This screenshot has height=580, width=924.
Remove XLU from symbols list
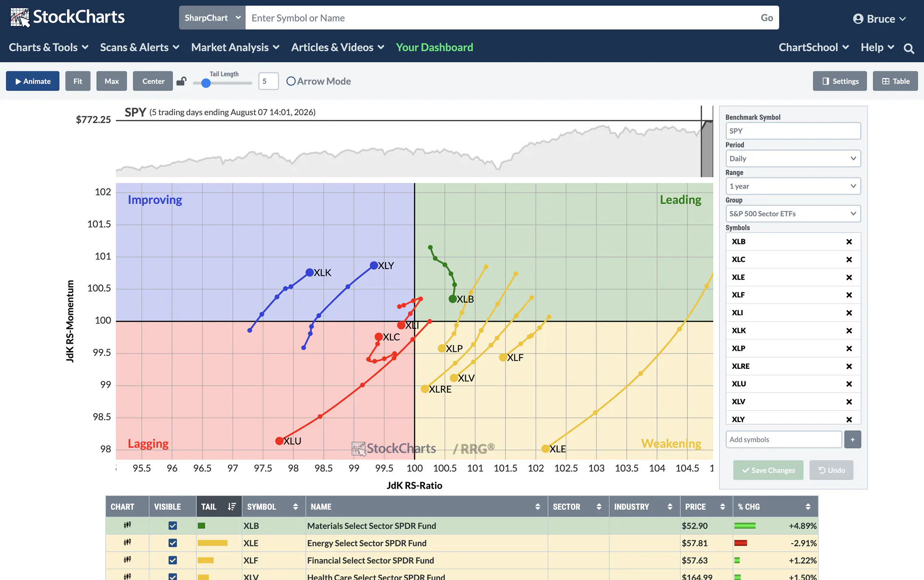point(849,384)
